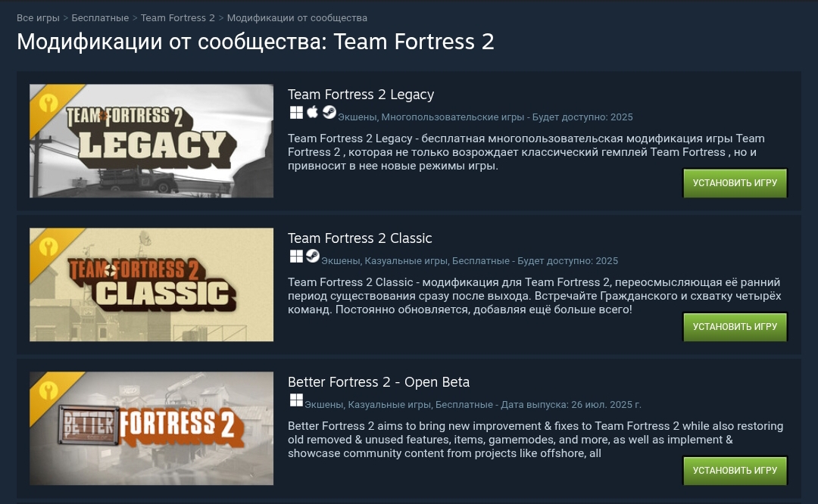Install Better Fortress 2 via "Установить игру"
This screenshot has width=818, height=504.
(x=735, y=471)
